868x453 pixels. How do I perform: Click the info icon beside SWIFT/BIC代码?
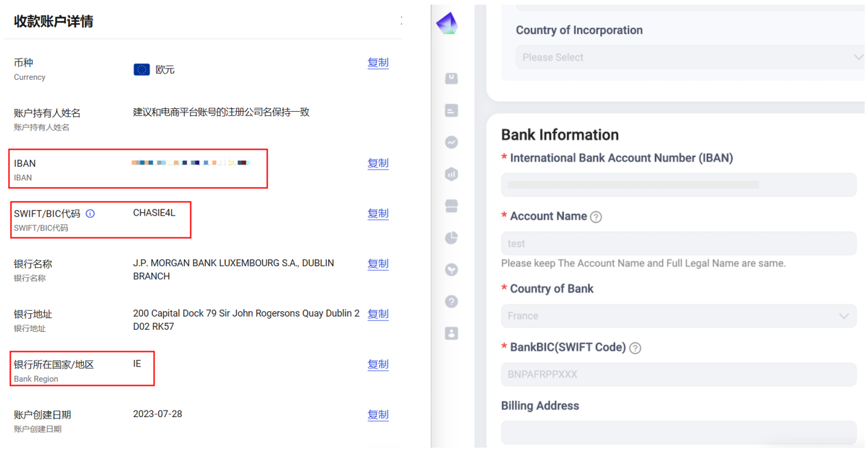tap(91, 214)
